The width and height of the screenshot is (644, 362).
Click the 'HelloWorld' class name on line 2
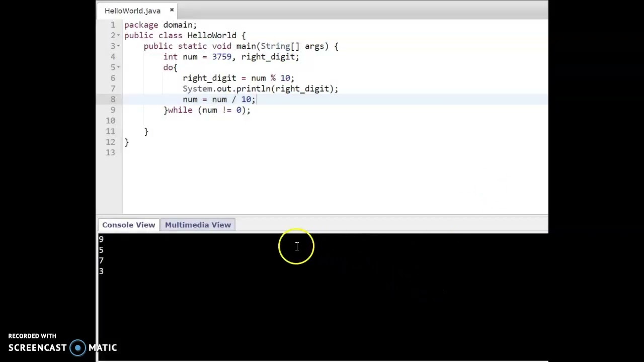(x=211, y=36)
